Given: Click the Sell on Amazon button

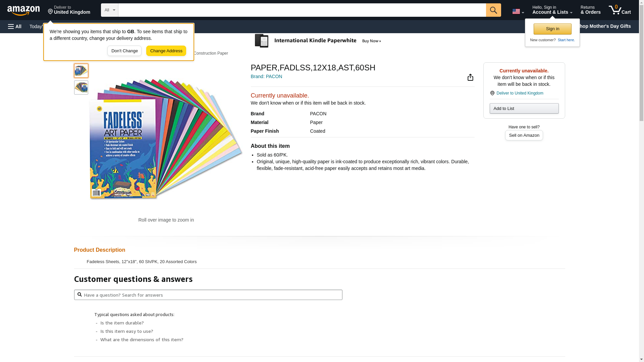Looking at the screenshot, I should (x=524, y=135).
